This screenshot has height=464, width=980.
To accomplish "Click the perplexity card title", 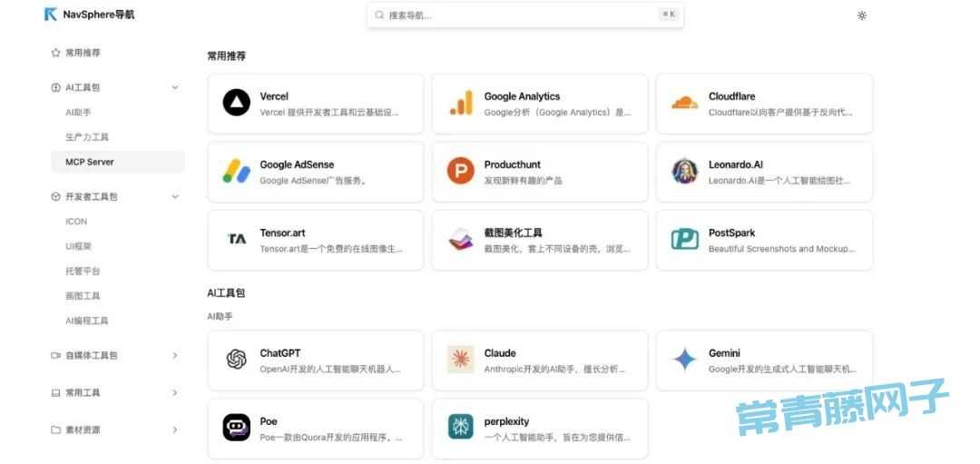I will (506, 421).
